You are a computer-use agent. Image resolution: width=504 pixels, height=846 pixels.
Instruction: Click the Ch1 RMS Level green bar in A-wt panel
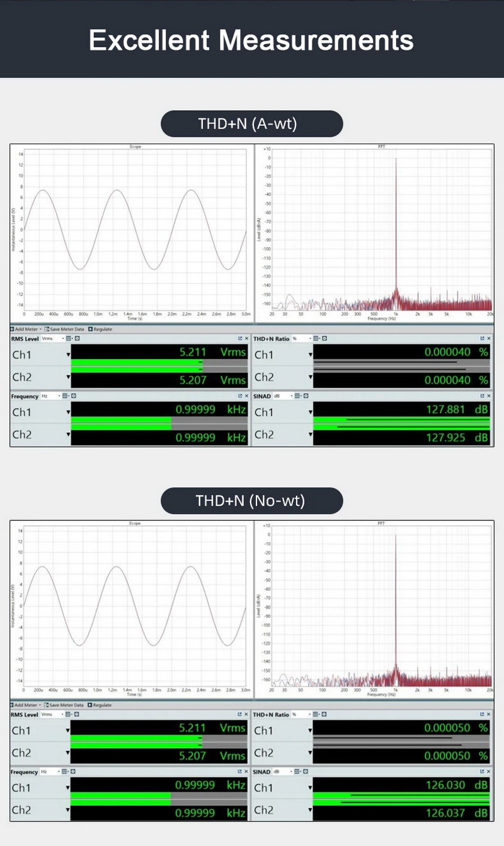click(135, 363)
